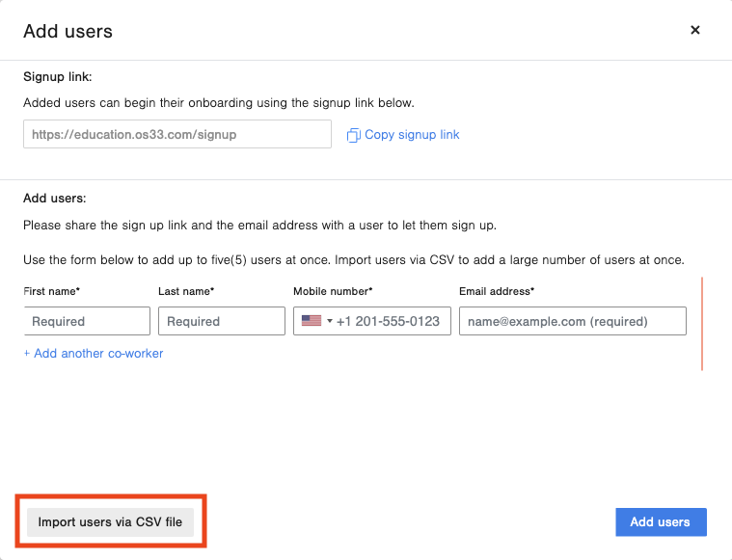Viewport: 732px width, 560px height.
Task: Click the Add users dialog title
Action: pos(68,31)
